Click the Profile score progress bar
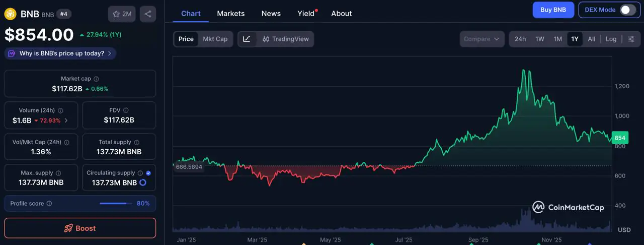 pyautogui.click(x=113, y=204)
